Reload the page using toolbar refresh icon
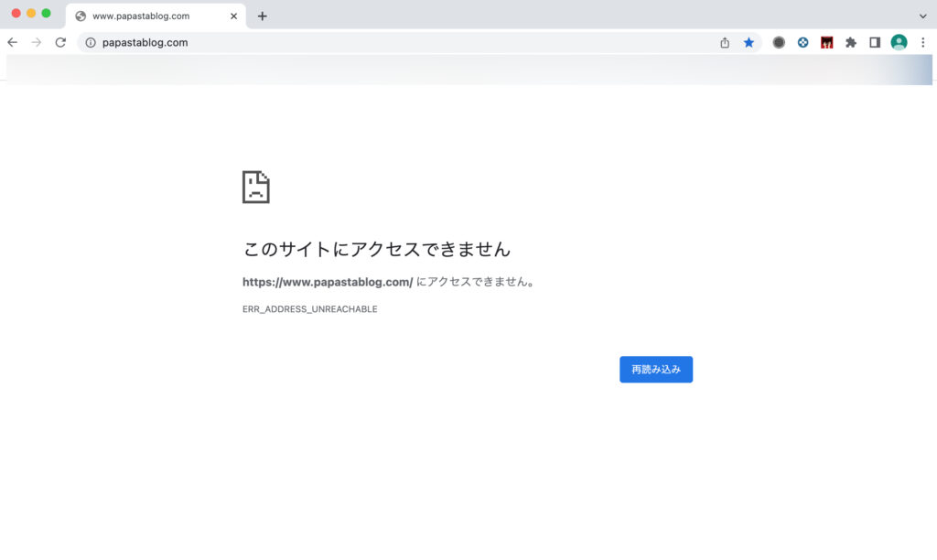 60,42
